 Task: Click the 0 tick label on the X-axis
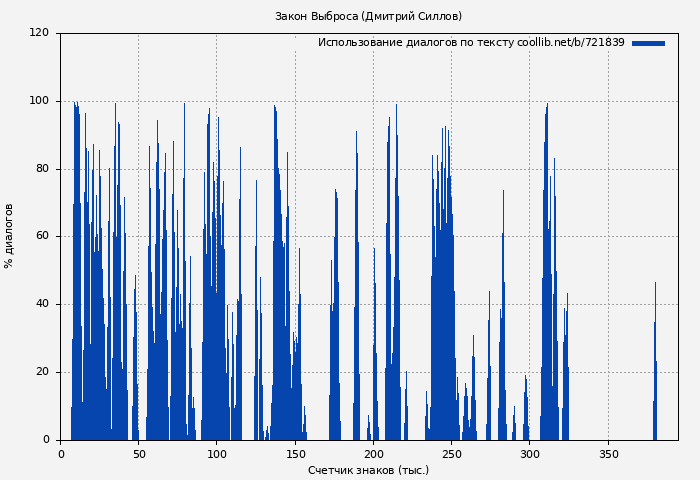61,454
